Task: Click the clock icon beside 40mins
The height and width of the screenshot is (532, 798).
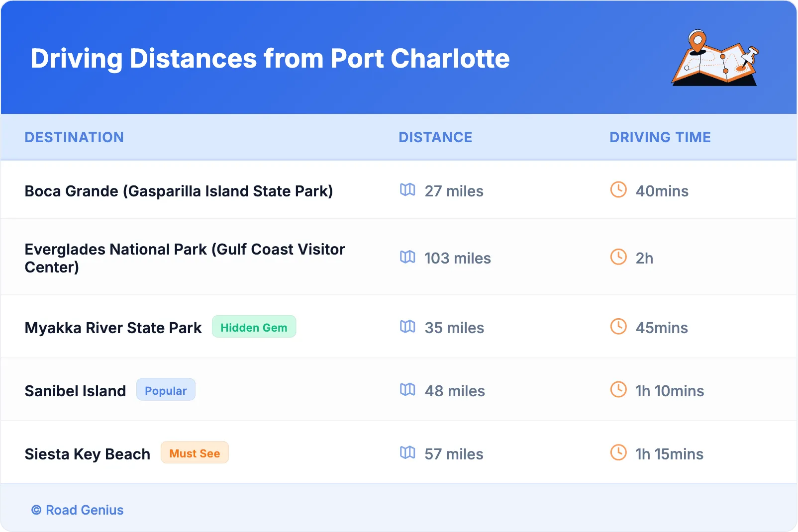Action: pos(618,190)
